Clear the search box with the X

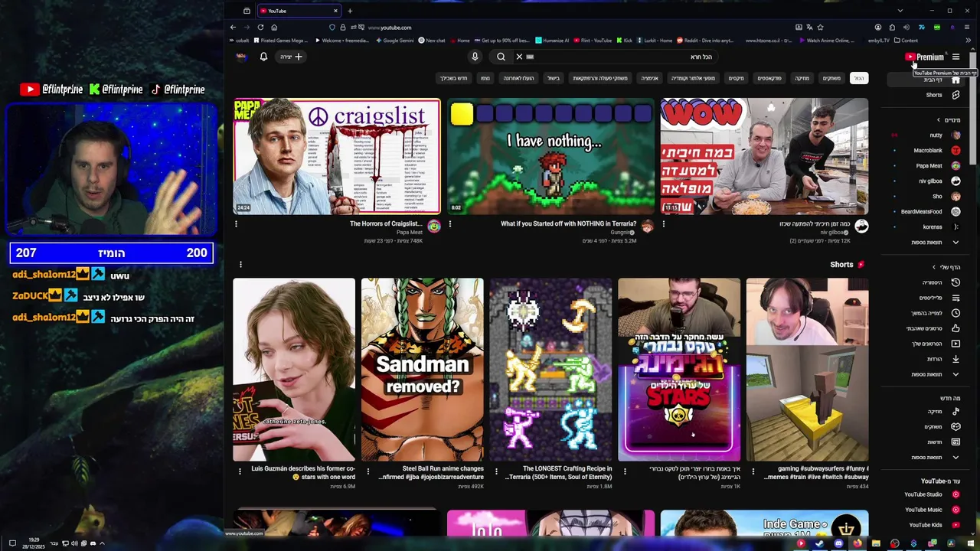519,57
